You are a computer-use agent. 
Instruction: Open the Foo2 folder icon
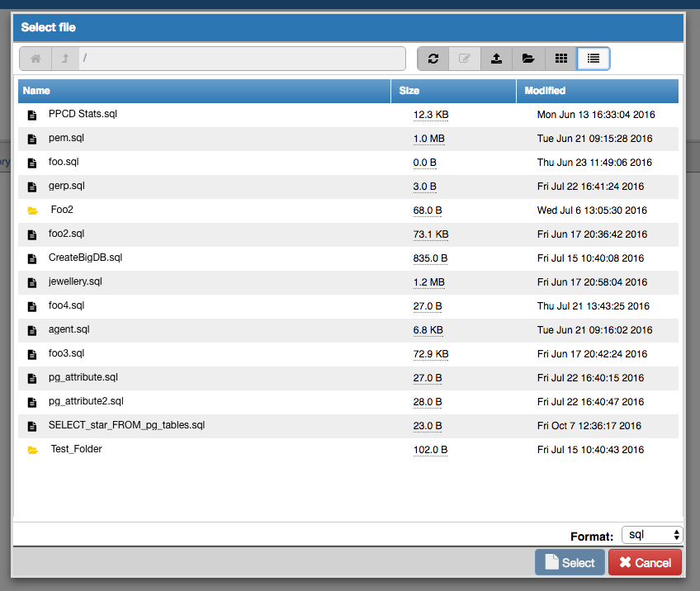coord(33,210)
